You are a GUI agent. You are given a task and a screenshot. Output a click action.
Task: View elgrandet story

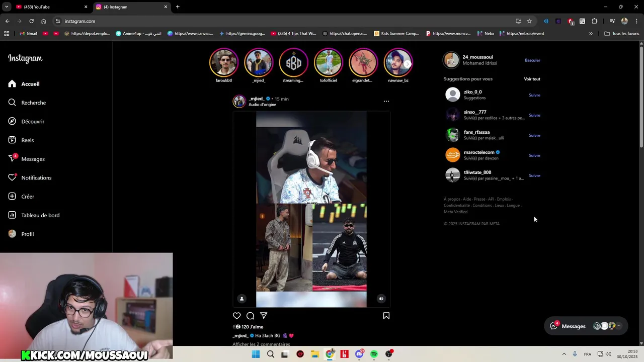click(x=363, y=62)
